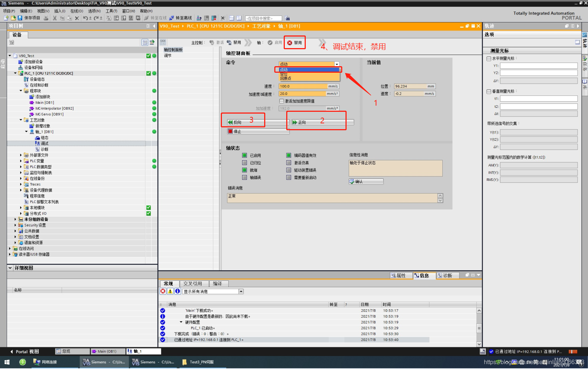Viewport: 588px width, 369px height.
Task: Open the 点动 command dropdown arrow
Action: pos(337,64)
